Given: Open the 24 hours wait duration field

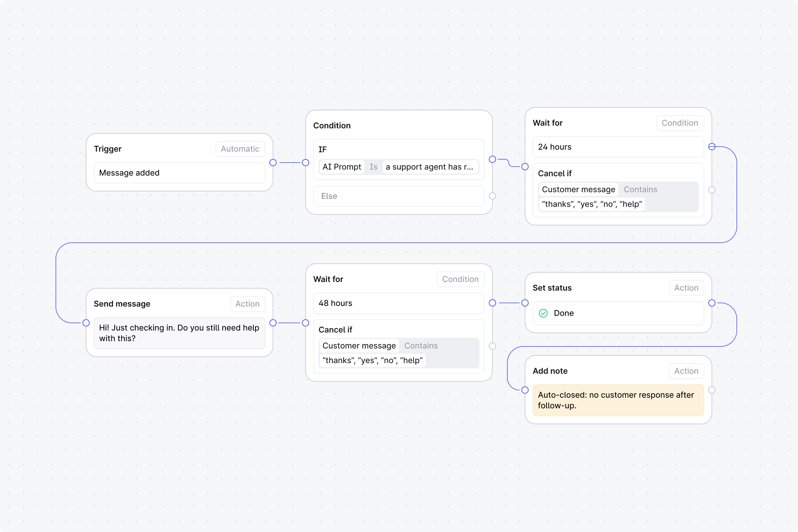Looking at the screenshot, I should point(618,147).
